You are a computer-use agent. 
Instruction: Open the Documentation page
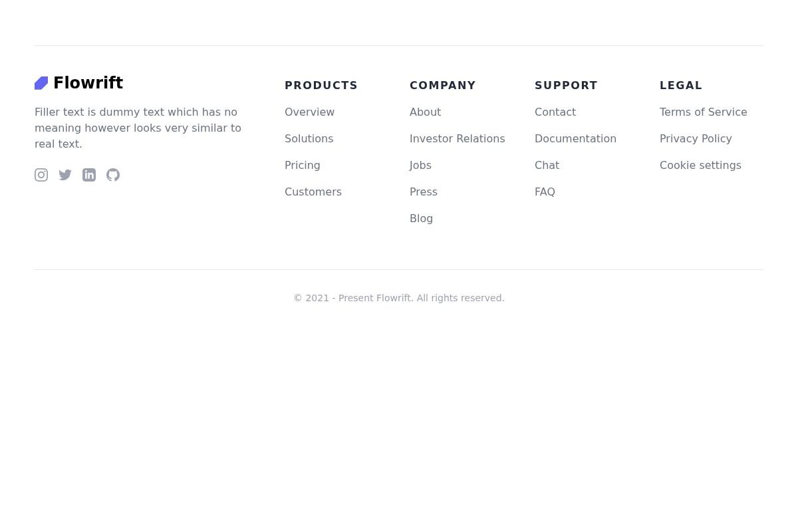pyautogui.click(x=575, y=138)
